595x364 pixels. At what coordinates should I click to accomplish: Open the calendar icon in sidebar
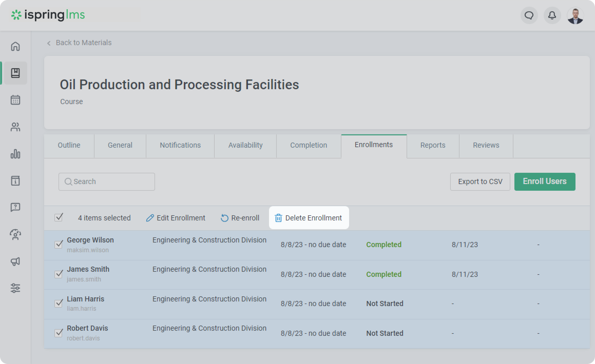[15, 100]
